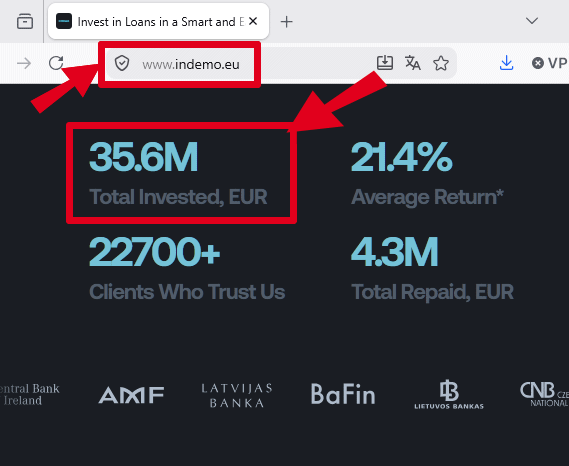This screenshot has height=466, width=569.
Task: Reload the page with refresh icon
Action: (56, 63)
